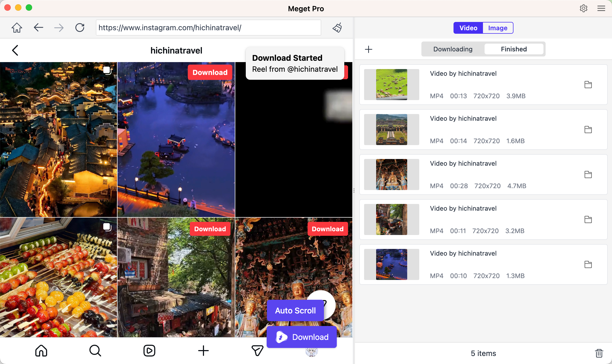Go to the browser home page

tap(17, 28)
